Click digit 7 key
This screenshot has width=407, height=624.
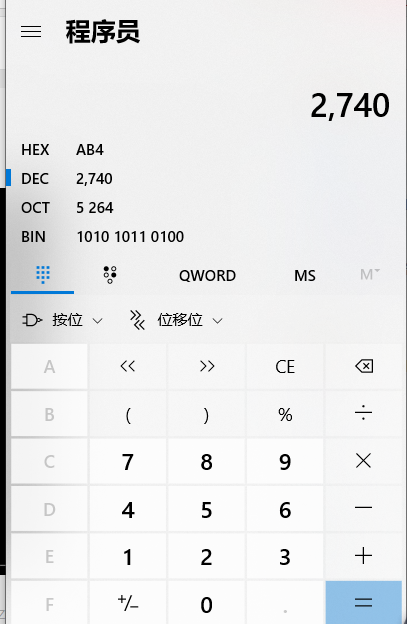click(128, 462)
